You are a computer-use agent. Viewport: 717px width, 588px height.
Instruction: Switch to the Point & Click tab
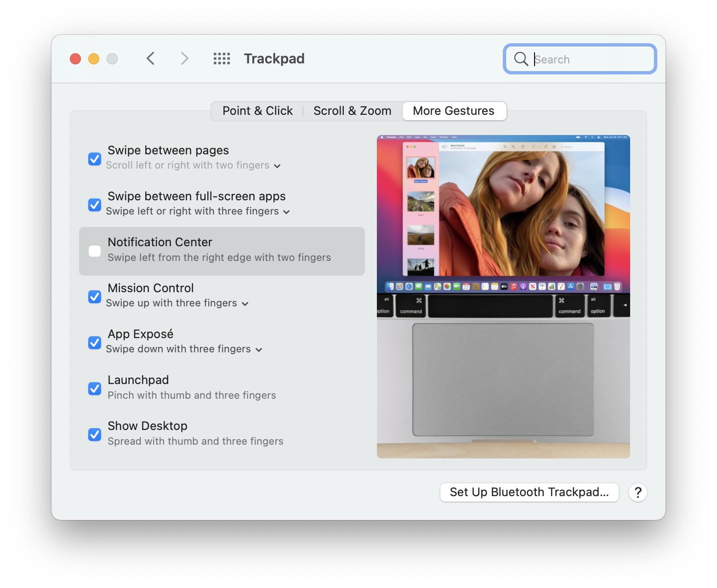257,111
